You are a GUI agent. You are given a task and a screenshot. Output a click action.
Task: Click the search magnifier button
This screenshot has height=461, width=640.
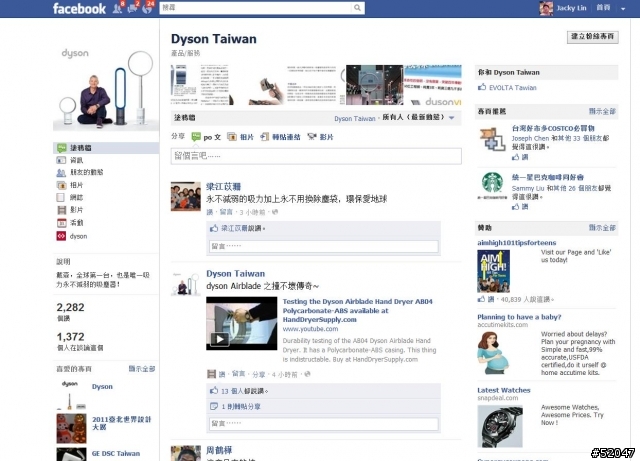358,8
